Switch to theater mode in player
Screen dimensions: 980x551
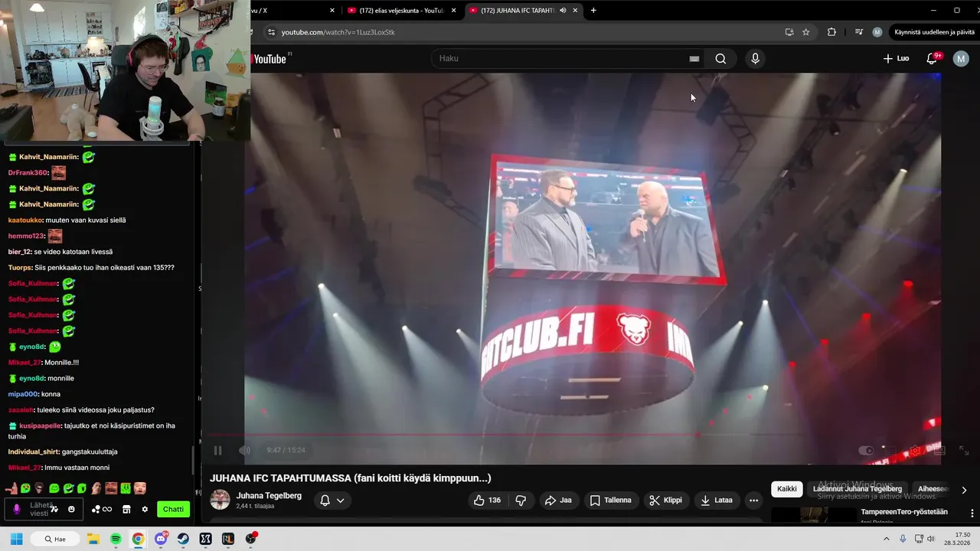(x=939, y=451)
